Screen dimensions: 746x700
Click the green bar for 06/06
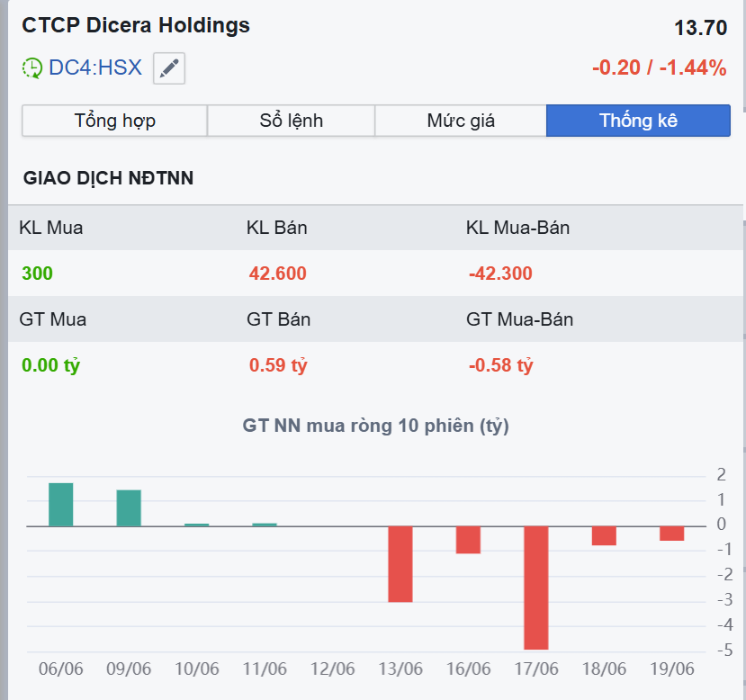(61, 505)
